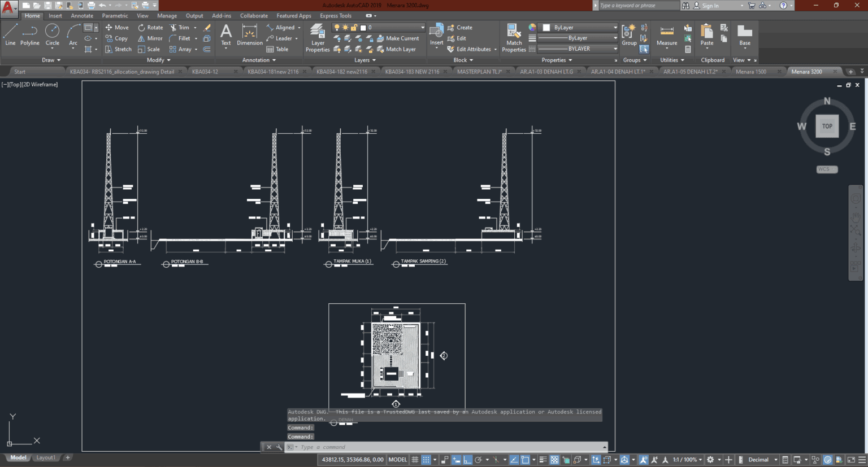Select the Polyline tool
This screenshot has height=467, width=868.
coord(29,36)
